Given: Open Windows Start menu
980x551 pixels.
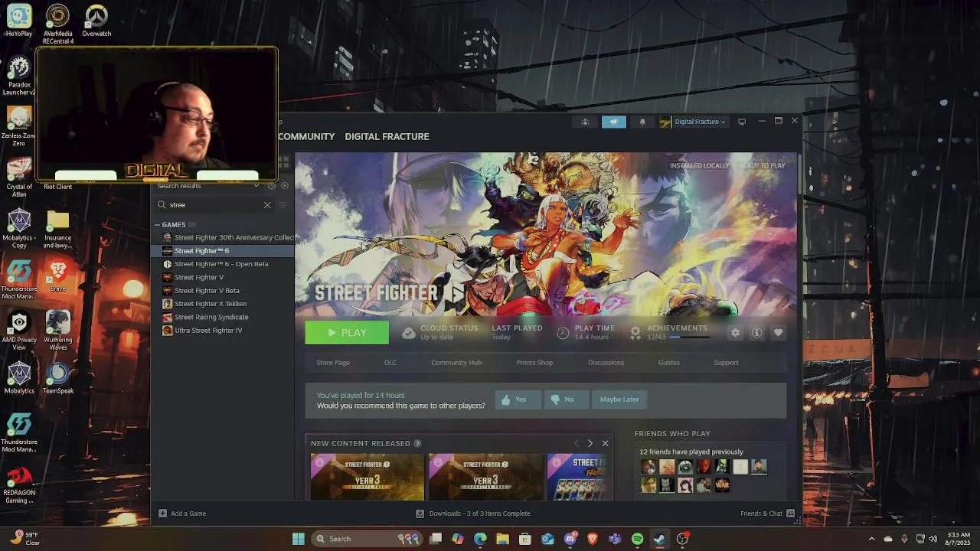Looking at the screenshot, I should pyautogui.click(x=299, y=539).
